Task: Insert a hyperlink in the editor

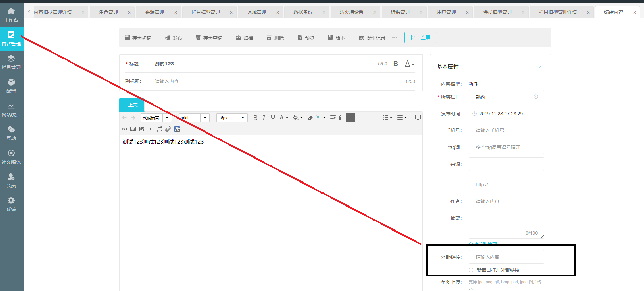Action: (x=124, y=129)
